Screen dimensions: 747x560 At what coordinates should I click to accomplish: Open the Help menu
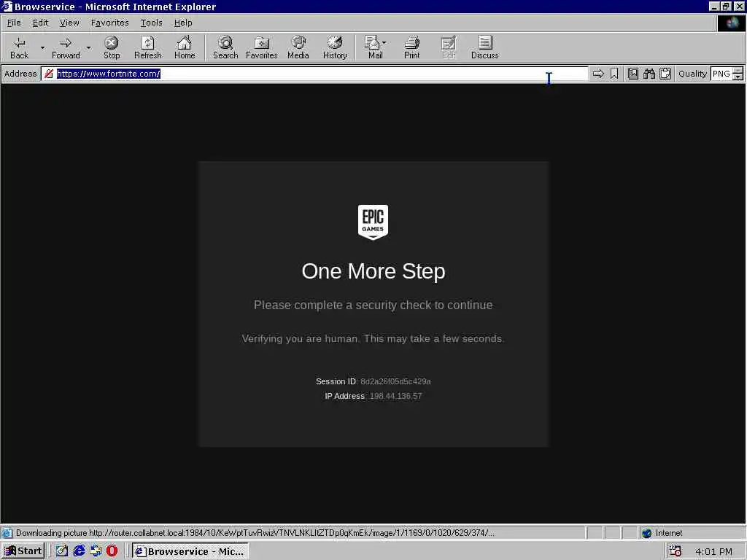(x=183, y=23)
